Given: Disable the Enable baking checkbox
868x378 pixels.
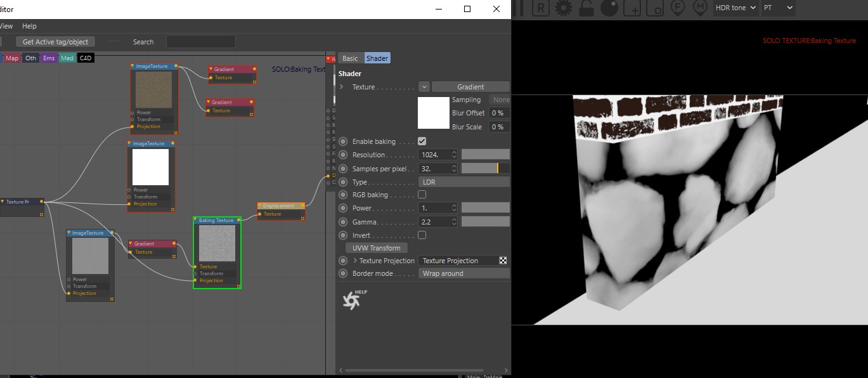Looking at the screenshot, I should (x=422, y=141).
